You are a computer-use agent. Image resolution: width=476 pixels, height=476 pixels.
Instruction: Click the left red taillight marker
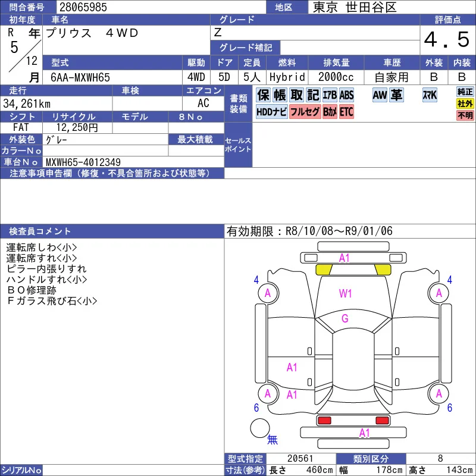[324, 421]
